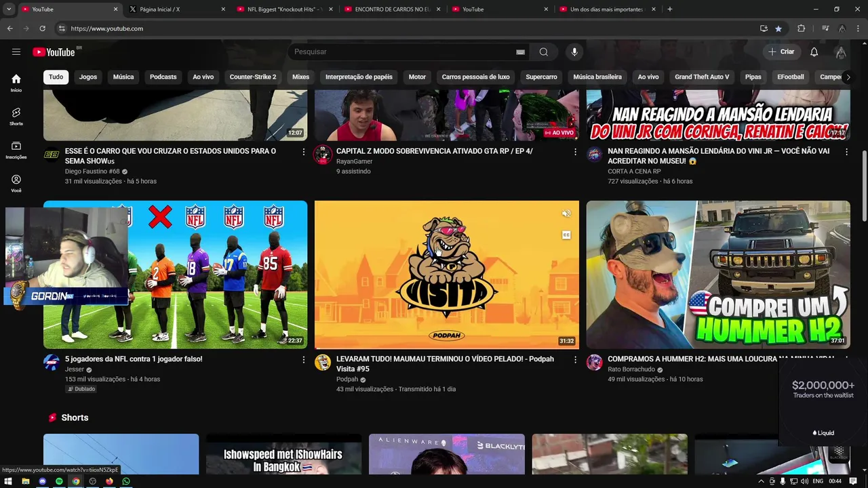868x488 pixels.
Task: Open the NFL players video thumbnail
Action: coord(175,274)
